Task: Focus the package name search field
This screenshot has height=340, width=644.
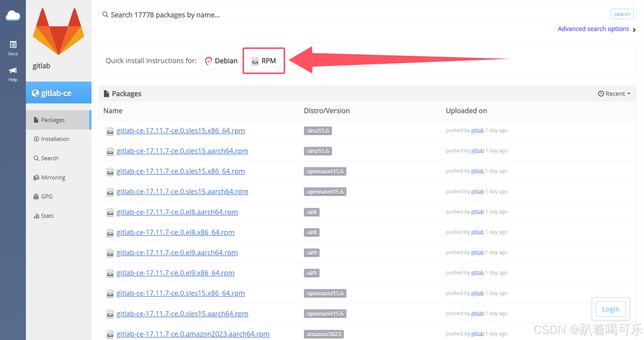Action: (355, 14)
